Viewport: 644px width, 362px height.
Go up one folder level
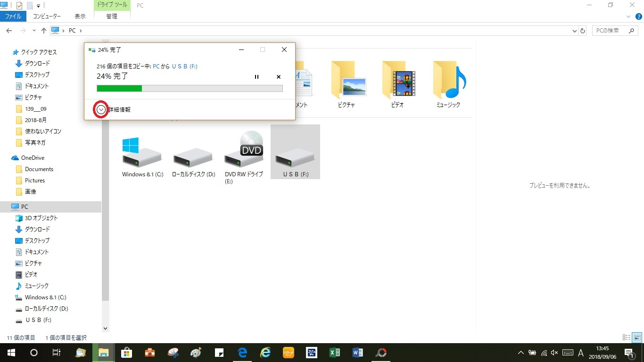[x=44, y=31]
